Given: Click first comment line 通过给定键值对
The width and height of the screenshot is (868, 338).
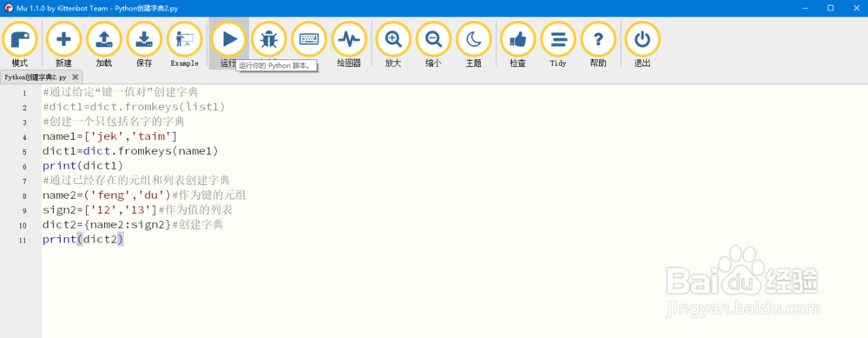Looking at the screenshot, I should click(x=120, y=92).
